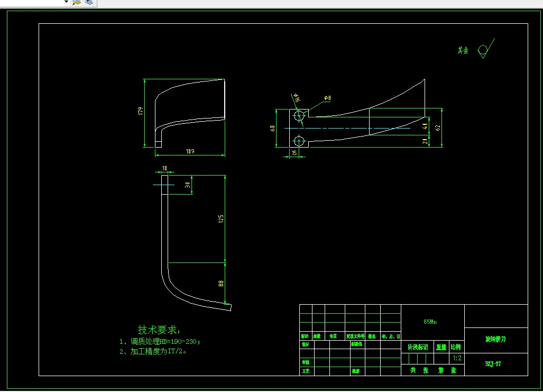This screenshot has height=392, width=543.
Task: Select the 旋转耕刀 part name
Action: (495, 339)
